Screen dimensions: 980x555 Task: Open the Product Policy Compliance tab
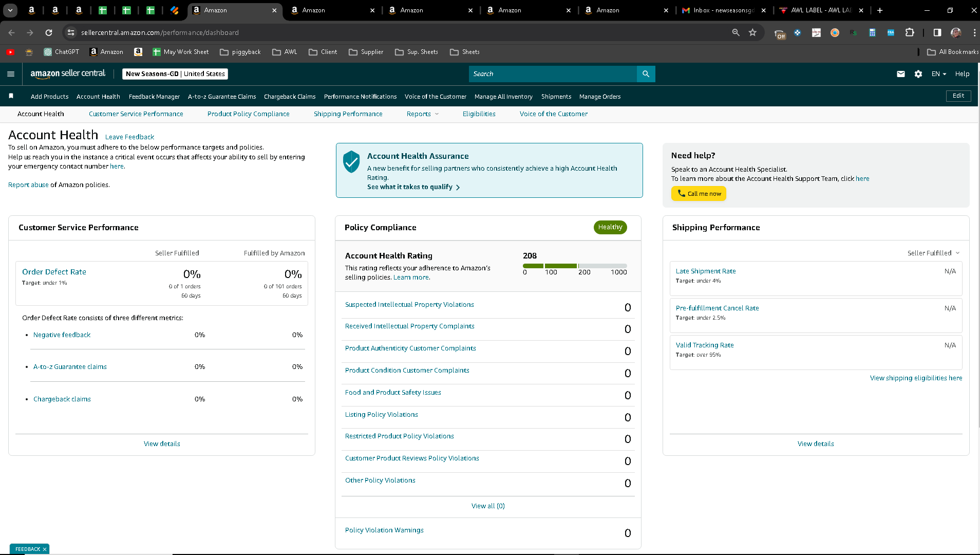pos(249,114)
